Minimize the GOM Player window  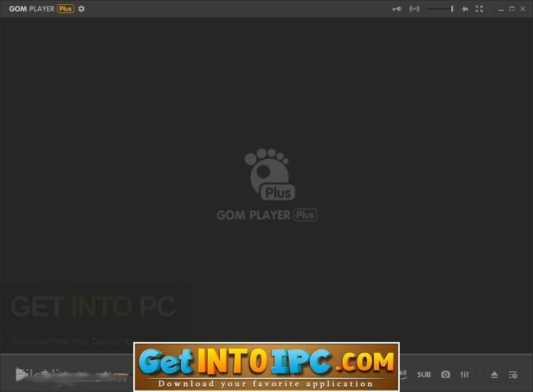point(500,9)
